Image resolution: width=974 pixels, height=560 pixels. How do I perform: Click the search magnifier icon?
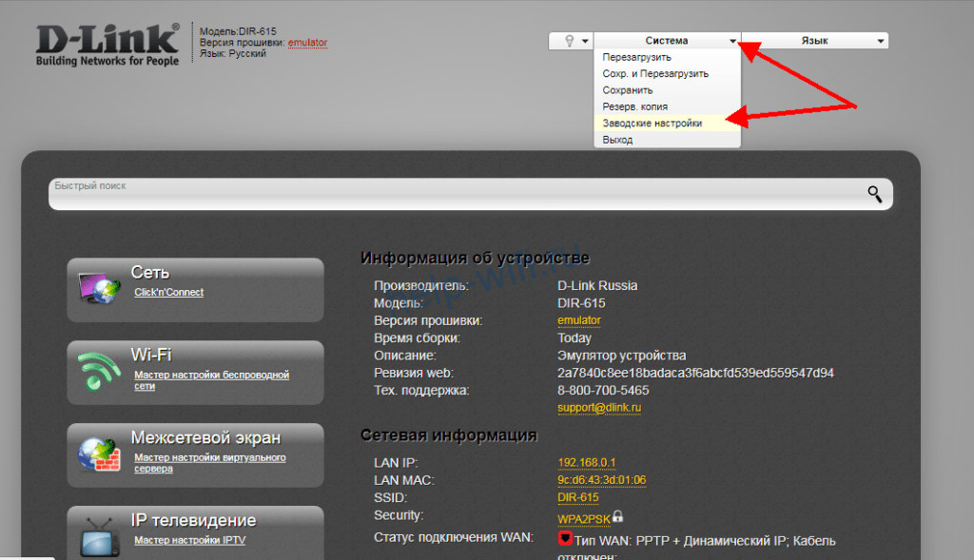(874, 194)
